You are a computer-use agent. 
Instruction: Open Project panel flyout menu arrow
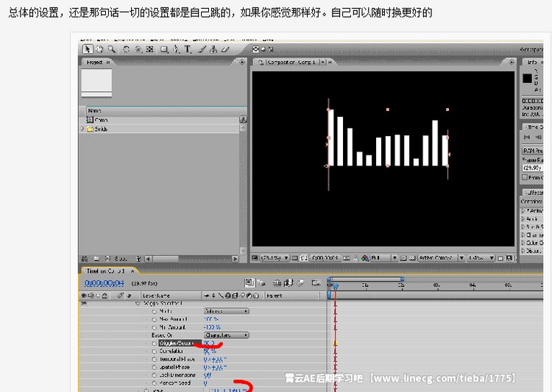(x=242, y=62)
